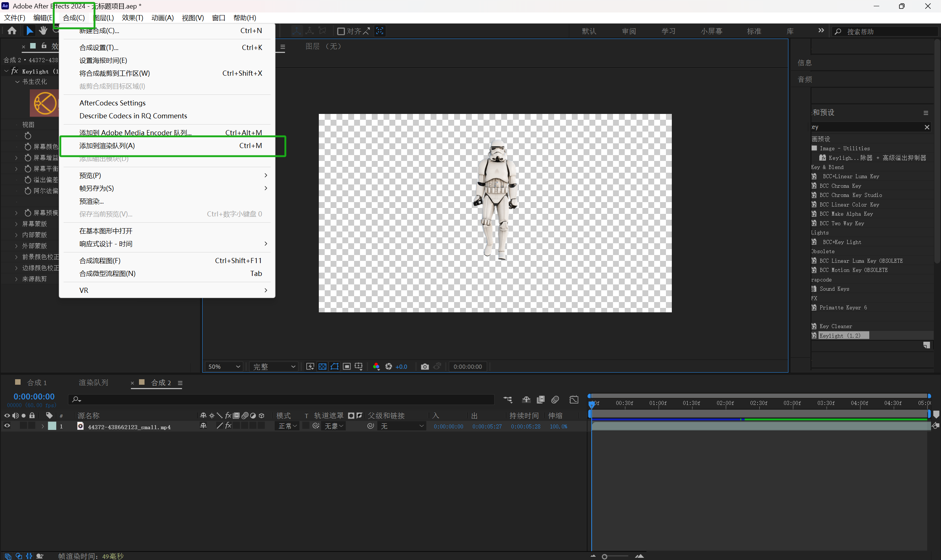
Task: Click the Home icon in the toolbar
Action: coord(12,30)
